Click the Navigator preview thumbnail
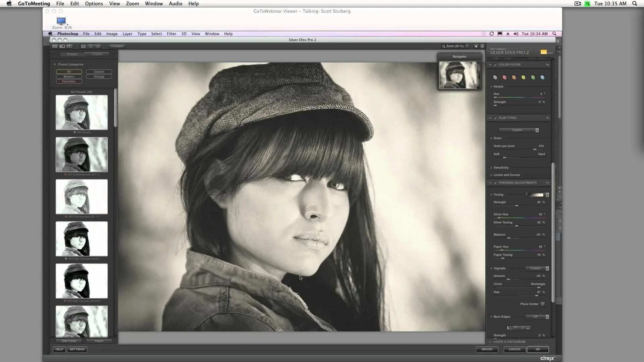The height and width of the screenshot is (362, 644). click(458, 75)
